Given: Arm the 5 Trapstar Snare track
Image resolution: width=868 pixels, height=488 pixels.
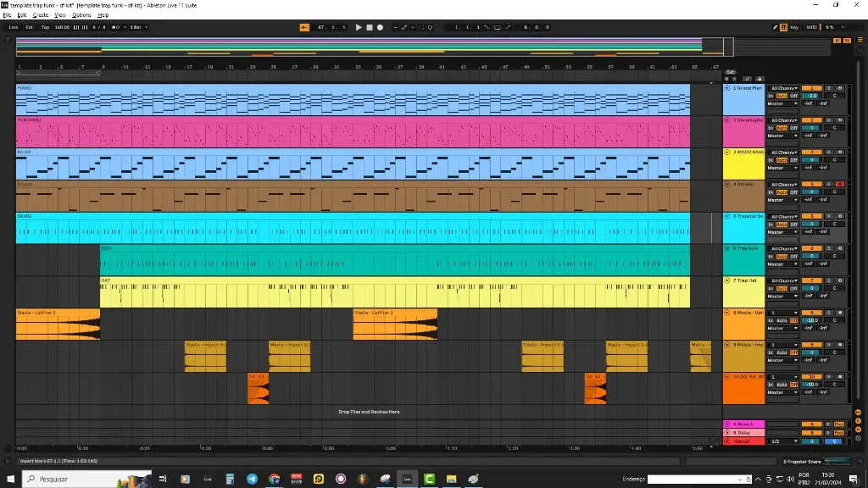Looking at the screenshot, I should pos(840,216).
